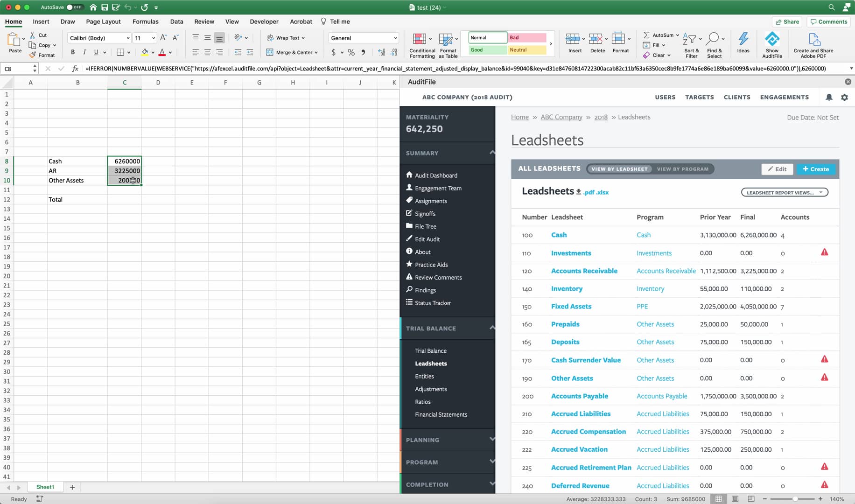Click the notifications bell in AuditFile header
The width and height of the screenshot is (855, 504).
click(829, 97)
